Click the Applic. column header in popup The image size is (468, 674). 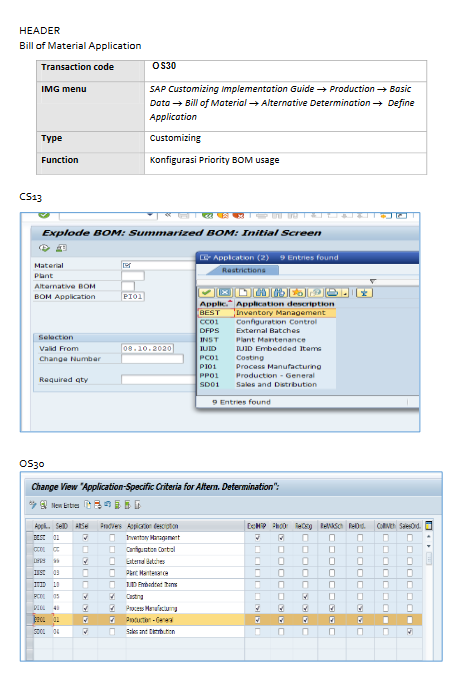(x=215, y=303)
